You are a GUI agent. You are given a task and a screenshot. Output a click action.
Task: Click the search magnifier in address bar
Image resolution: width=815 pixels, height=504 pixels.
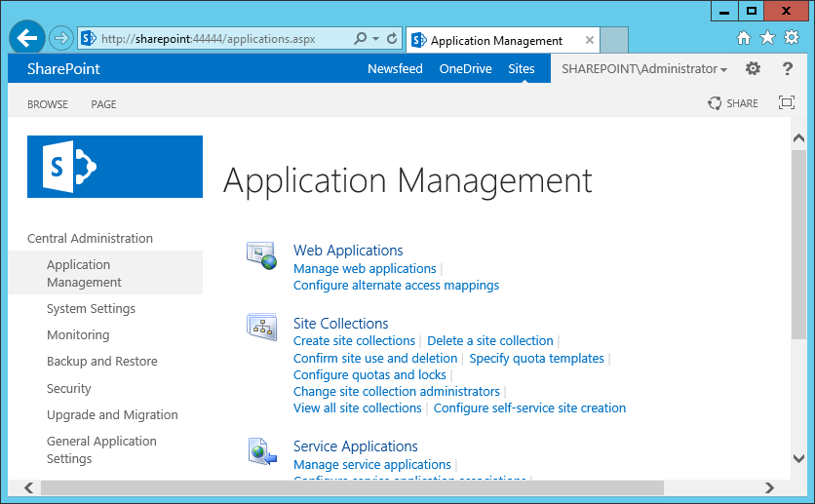tap(360, 38)
